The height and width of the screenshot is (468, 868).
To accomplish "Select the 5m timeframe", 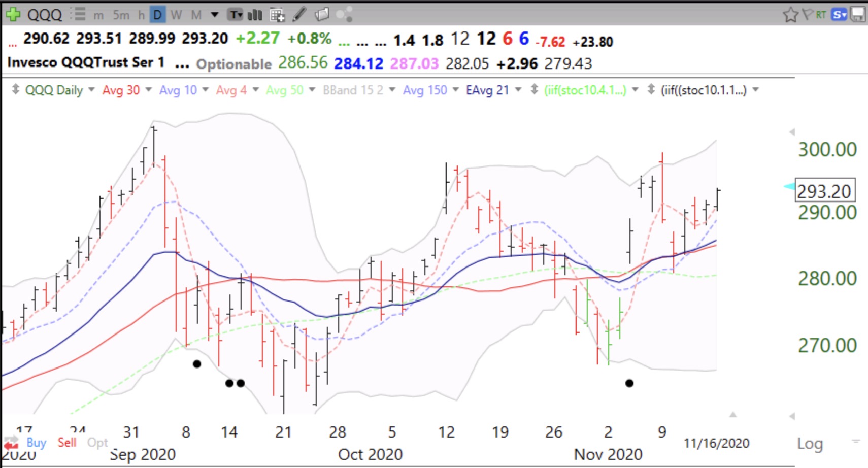I will click(121, 15).
